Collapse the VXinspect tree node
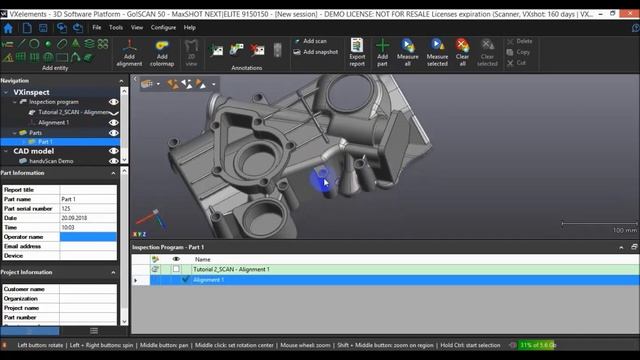The image size is (640, 360). tap(6, 93)
